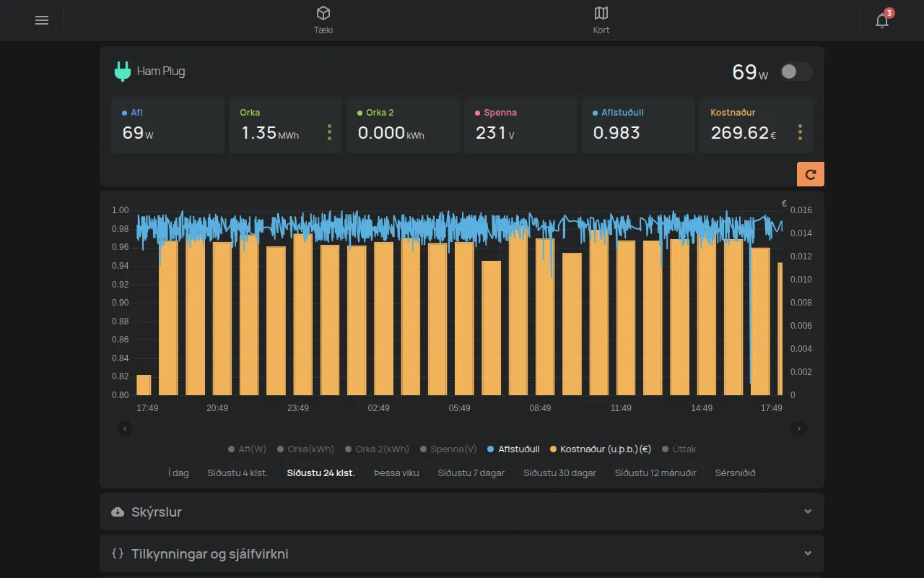Screen dimensions: 924x578
Task: Hide Aflstuðull series in chart
Action: pyautogui.click(x=513, y=449)
